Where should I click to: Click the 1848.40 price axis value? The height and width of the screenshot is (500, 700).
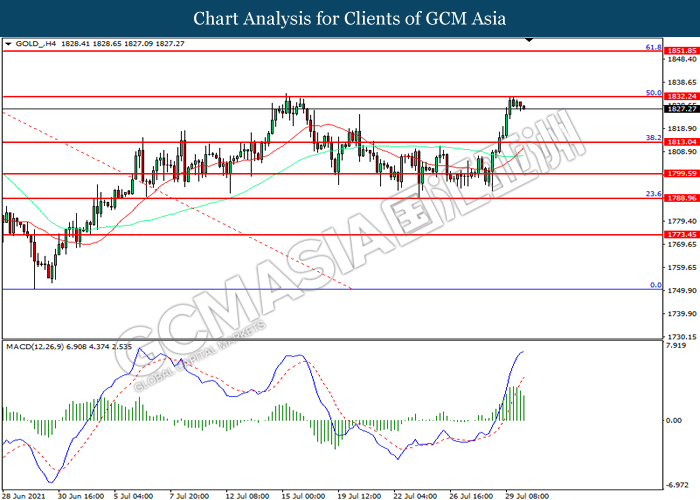tap(682, 59)
